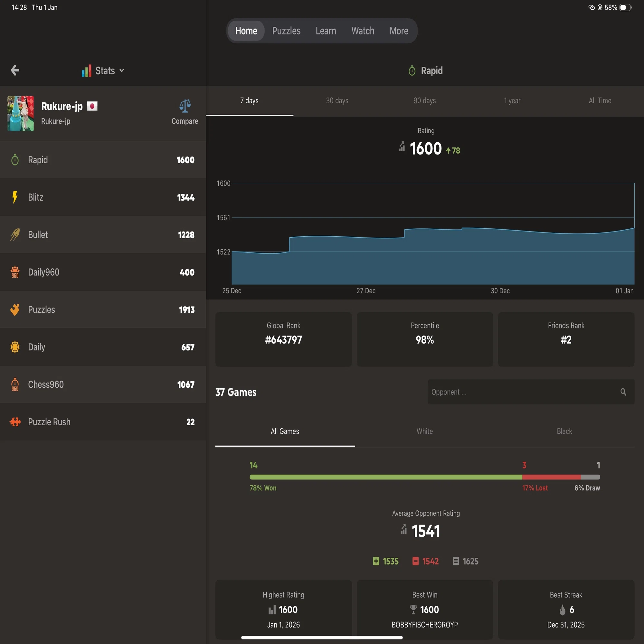Viewport: 644px width, 644px height.
Task: Select Rapid stopwatch icon in sidebar
Action: point(15,160)
